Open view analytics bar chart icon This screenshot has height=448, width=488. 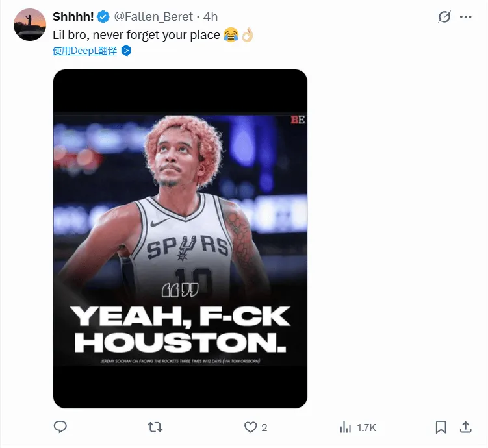point(346,427)
